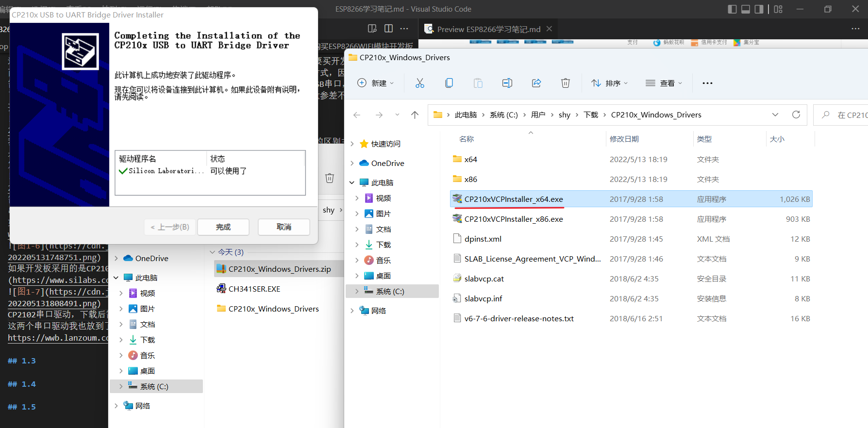868x428 pixels.
Task: Click more actions in VS Code preview group
Action: pyautogui.click(x=855, y=29)
